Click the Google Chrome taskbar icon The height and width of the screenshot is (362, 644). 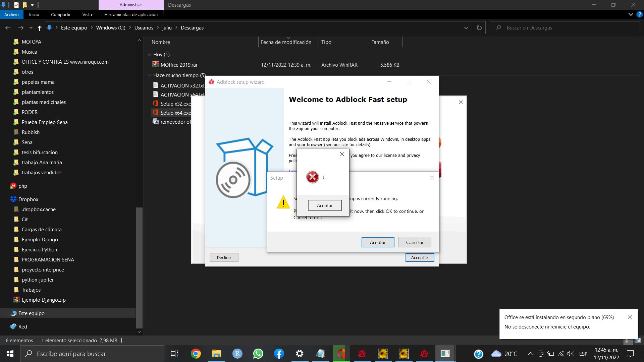tap(196, 354)
